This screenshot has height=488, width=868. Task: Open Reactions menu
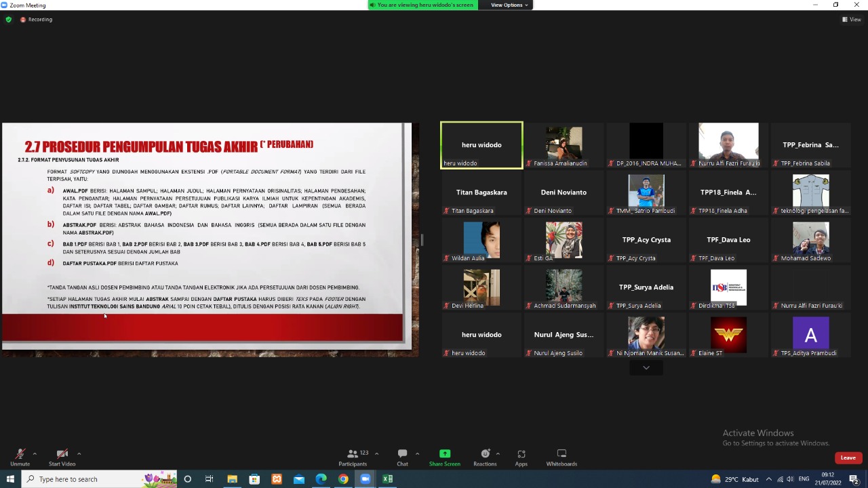pos(485,457)
